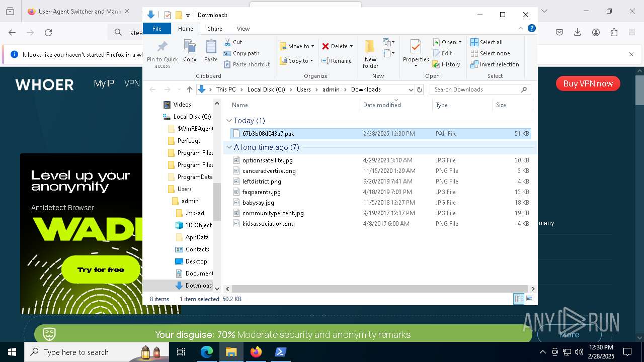Viewport: 644px width, 362px height.
Task: Open My IP in Whoer menu
Action: click(104, 83)
